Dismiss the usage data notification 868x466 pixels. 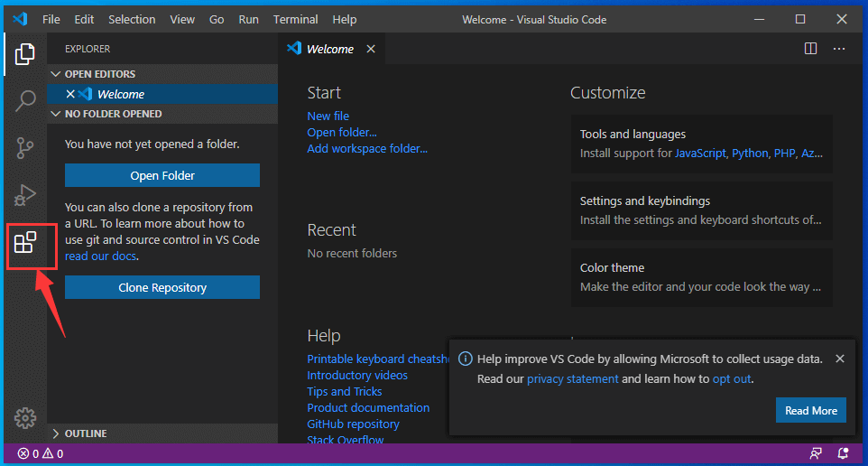(x=840, y=359)
